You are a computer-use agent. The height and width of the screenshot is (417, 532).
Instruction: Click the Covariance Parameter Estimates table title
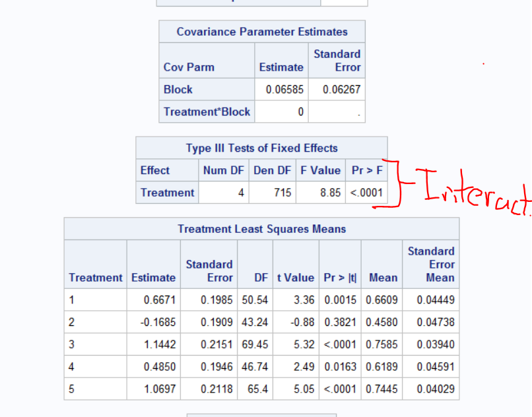coord(262,32)
